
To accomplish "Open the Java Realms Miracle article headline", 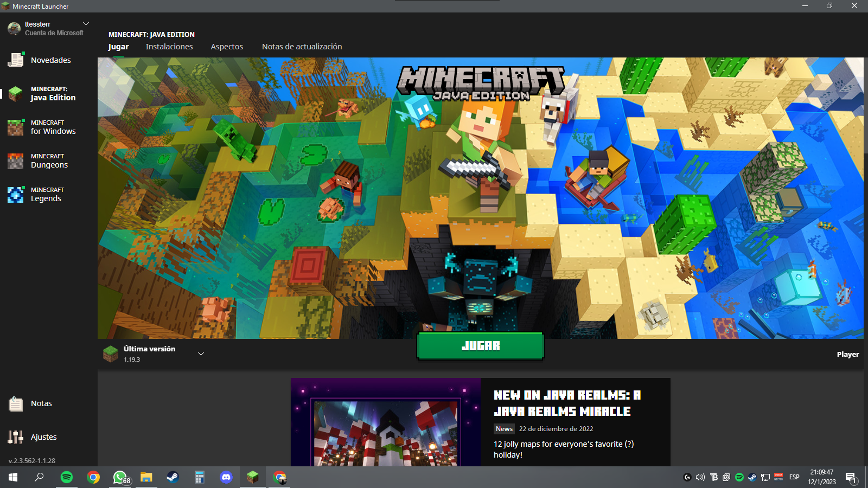I will pos(566,403).
